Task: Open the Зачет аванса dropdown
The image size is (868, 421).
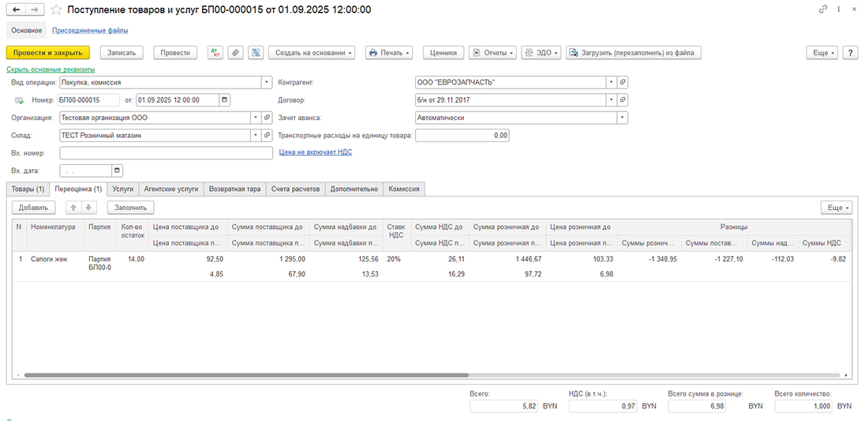Action: pyautogui.click(x=623, y=118)
